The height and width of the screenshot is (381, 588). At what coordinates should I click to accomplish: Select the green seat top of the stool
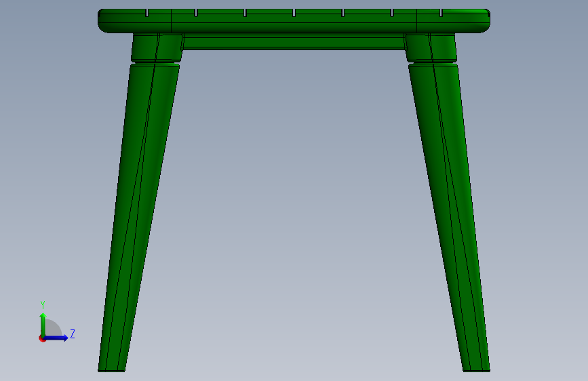(x=294, y=21)
